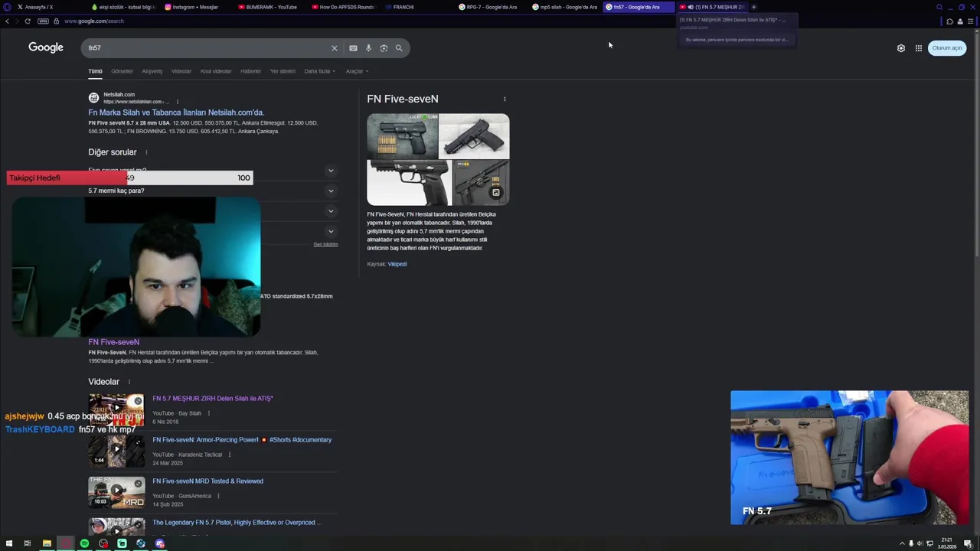980x551 pixels.
Task: Open the image gallery icon on the FN Five-seveN photos
Action: 495,193
